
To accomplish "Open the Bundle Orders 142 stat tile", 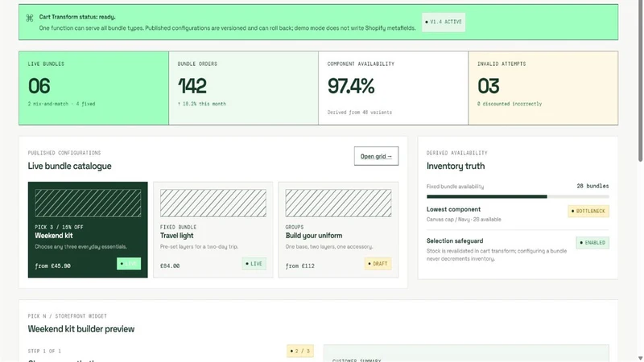I will (x=244, y=88).
